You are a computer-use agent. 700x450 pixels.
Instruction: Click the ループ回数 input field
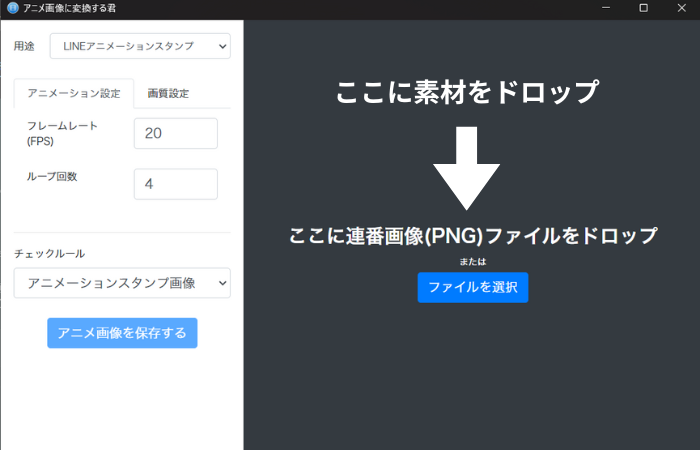pyautogui.click(x=176, y=184)
